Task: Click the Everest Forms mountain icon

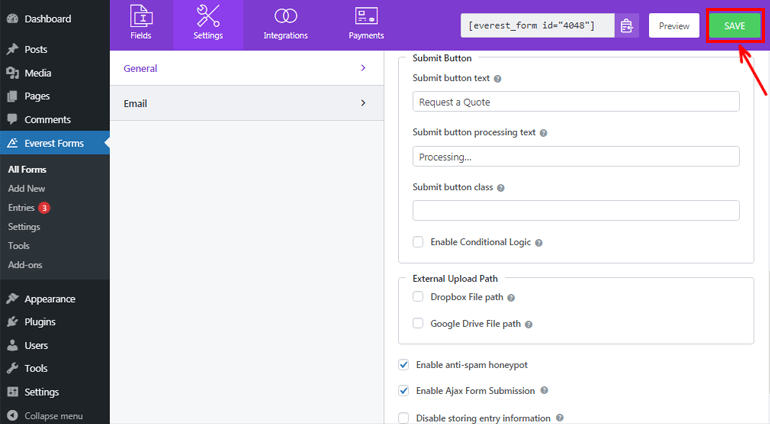Action: point(12,143)
